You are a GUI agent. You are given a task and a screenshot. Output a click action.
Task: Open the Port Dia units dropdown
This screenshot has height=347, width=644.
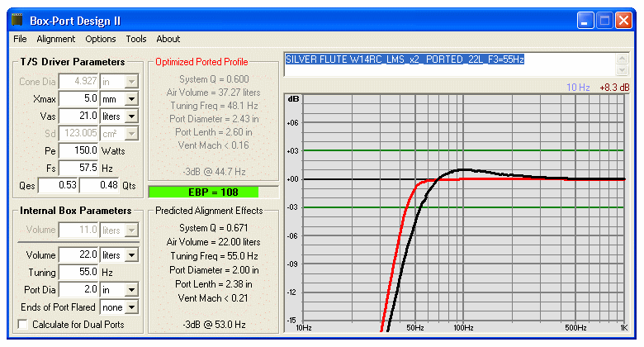tap(131, 290)
